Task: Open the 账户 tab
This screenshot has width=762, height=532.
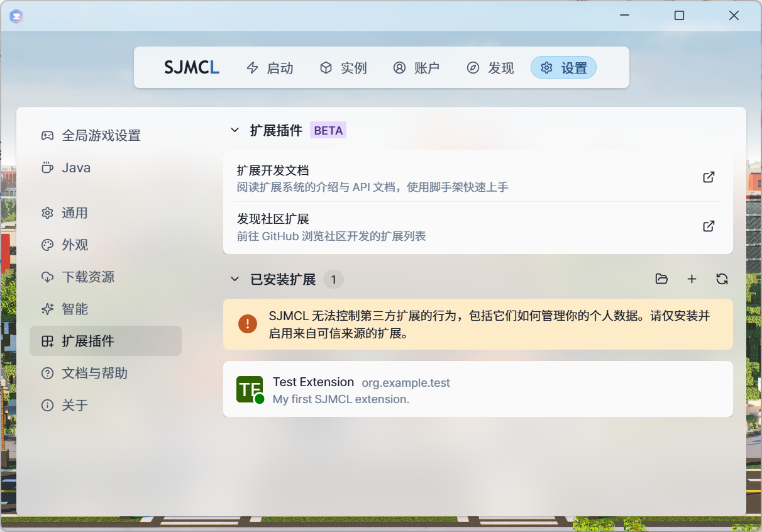Action: coord(416,68)
